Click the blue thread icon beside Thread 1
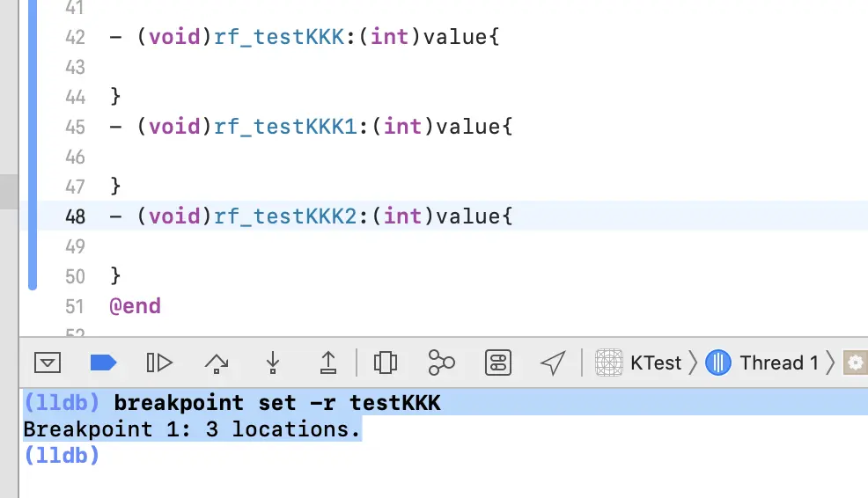The width and height of the screenshot is (868, 498). tap(718, 363)
